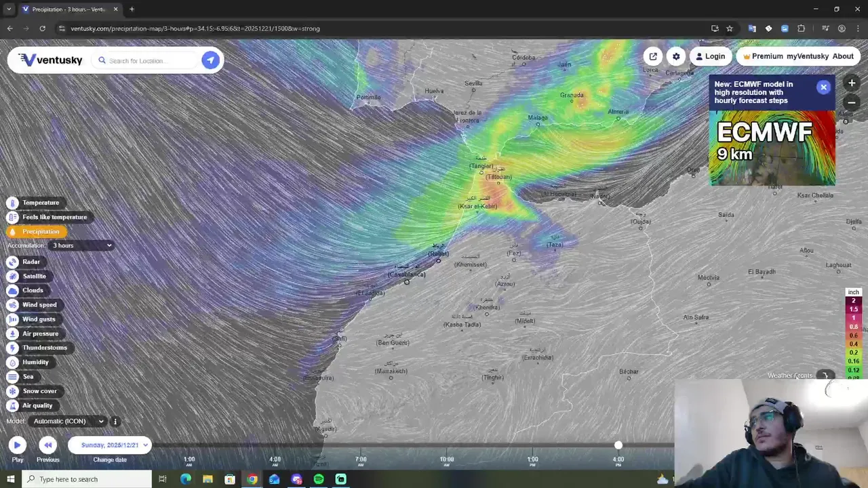Click the Snow cover layer icon
Viewport: 868px width, 488px height.
(12, 391)
